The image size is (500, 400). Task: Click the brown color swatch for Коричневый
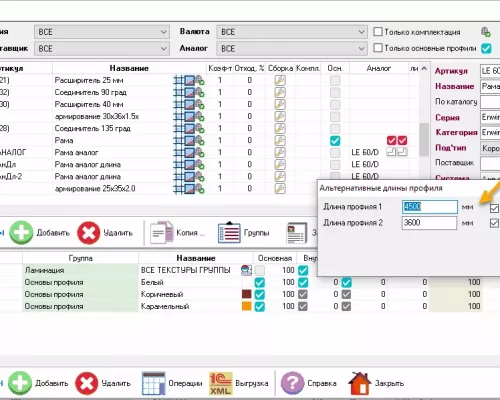click(246, 294)
